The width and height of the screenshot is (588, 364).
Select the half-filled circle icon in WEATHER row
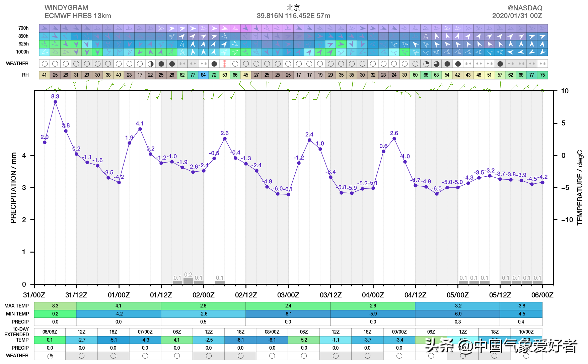point(151,64)
